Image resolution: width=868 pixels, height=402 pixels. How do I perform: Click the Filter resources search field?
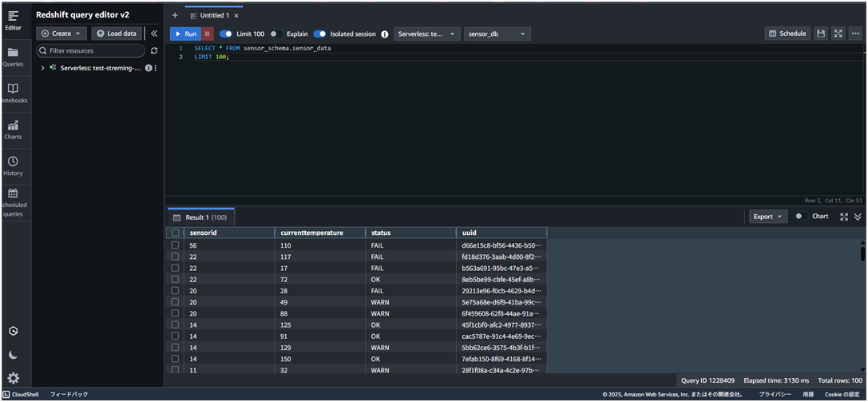tap(91, 50)
